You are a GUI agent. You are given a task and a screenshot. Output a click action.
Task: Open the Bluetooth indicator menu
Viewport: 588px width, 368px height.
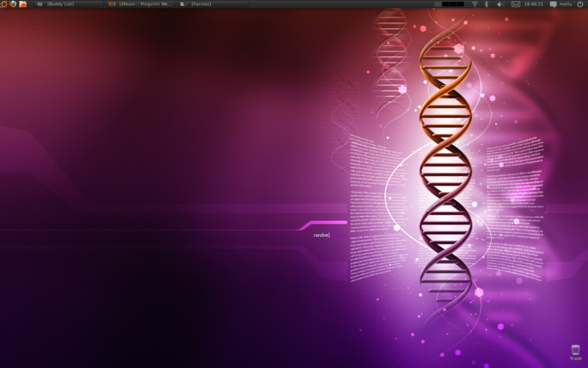click(x=487, y=4)
